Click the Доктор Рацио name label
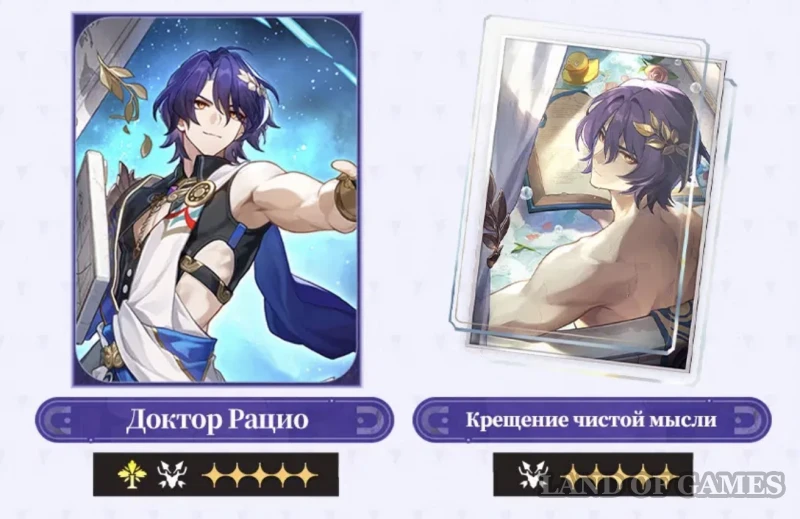Viewport: 800px width, 519px height. tap(217, 419)
